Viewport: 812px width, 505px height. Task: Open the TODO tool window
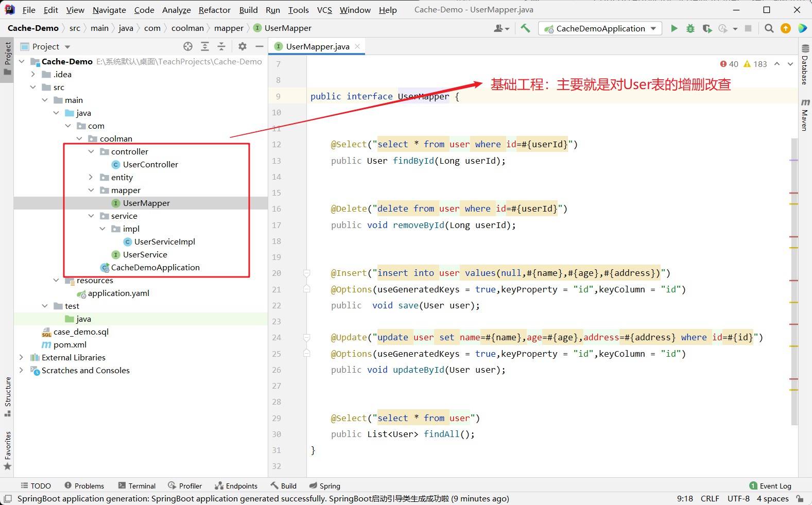coord(36,486)
